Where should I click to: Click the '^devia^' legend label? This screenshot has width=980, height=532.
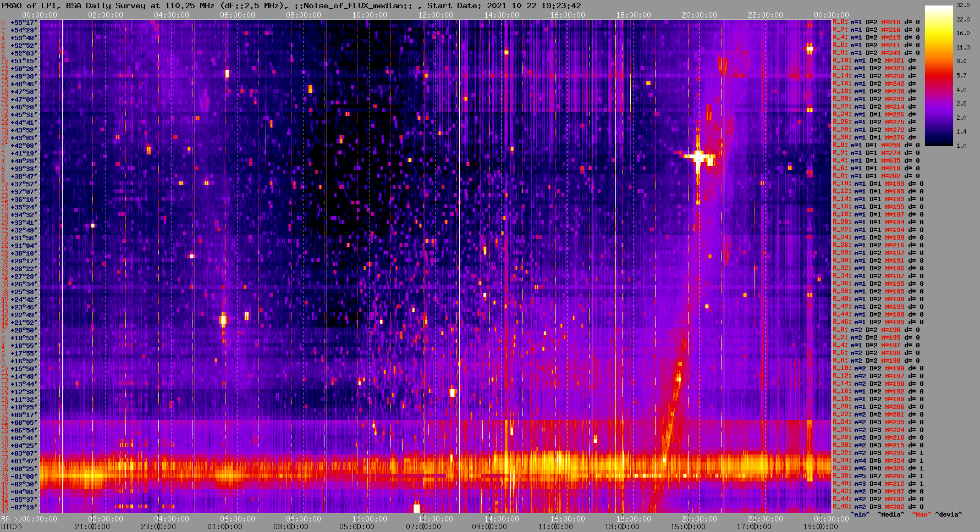(x=949, y=515)
